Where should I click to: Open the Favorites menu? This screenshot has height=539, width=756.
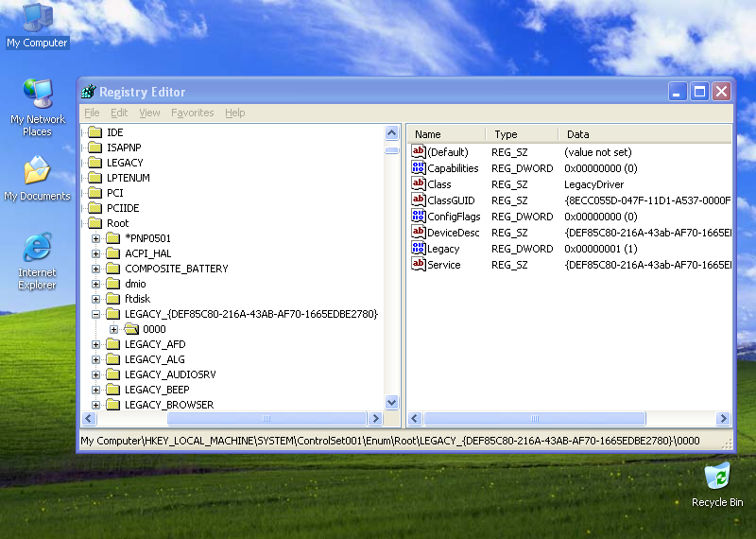pyautogui.click(x=193, y=113)
